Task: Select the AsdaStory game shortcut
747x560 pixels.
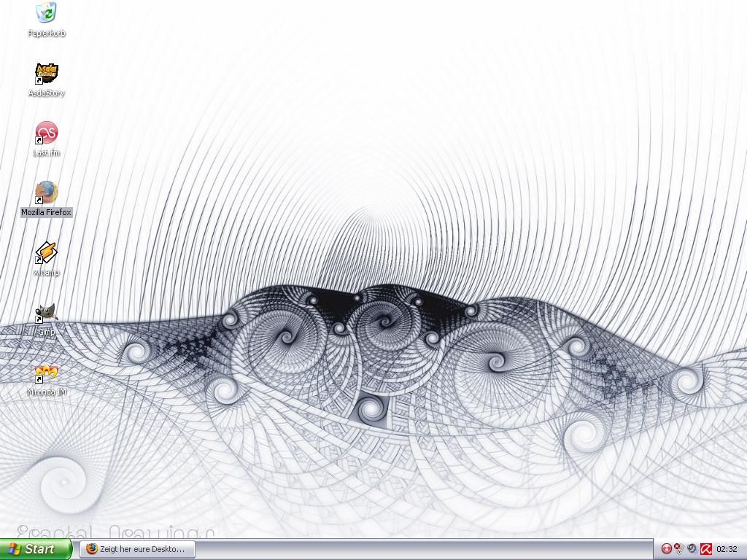Action: click(x=46, y=73)
